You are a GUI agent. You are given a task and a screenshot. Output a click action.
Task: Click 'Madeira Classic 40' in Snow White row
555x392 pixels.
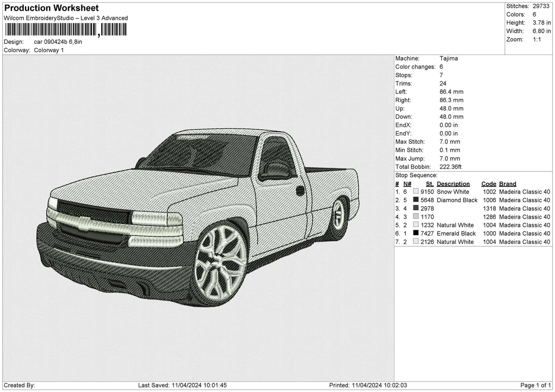[524, 191]
